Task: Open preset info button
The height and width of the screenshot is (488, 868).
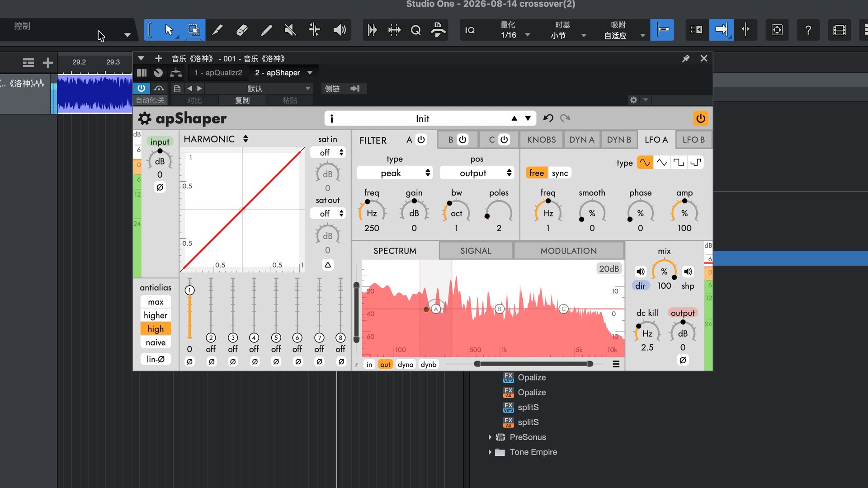Action: pyautogui.click(x=332, y=118)
